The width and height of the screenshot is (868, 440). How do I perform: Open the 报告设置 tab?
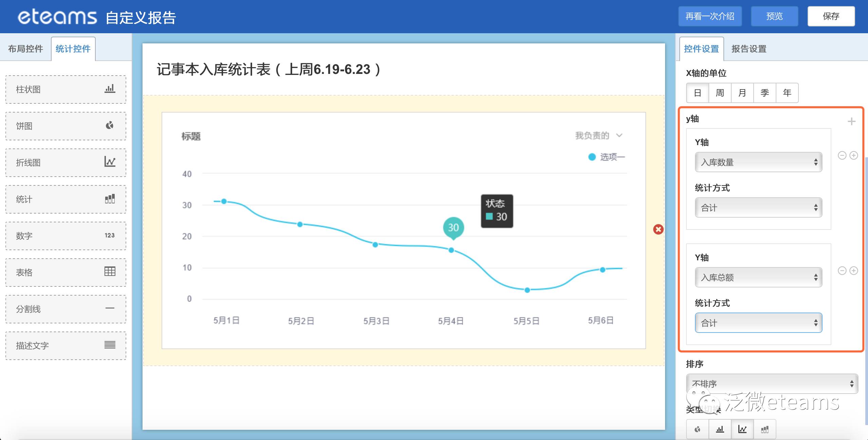coord(749,49)
